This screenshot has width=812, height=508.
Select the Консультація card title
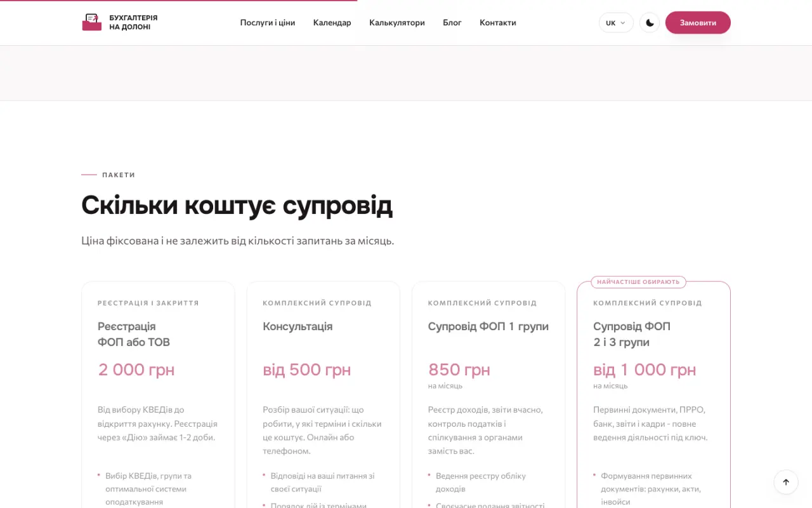tap(298, 326)
